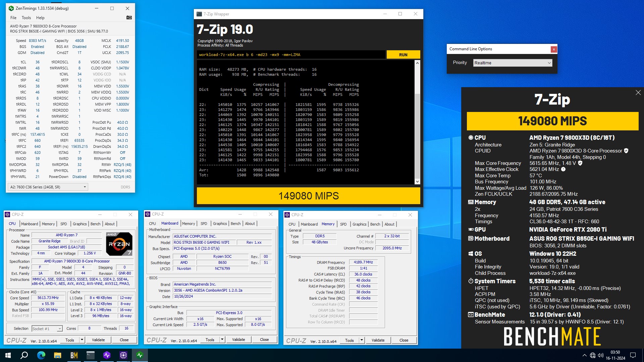The height and width of the screenshot is (362, 644).
Task: Click the 7-Zip output scrollbar up arrow
Action: (417, 63)
